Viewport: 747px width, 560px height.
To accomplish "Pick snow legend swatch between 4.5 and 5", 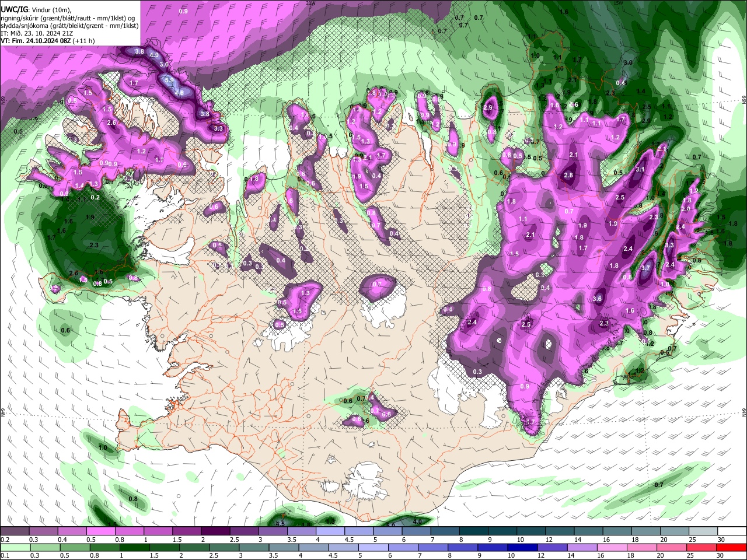I will pos(358,531).
